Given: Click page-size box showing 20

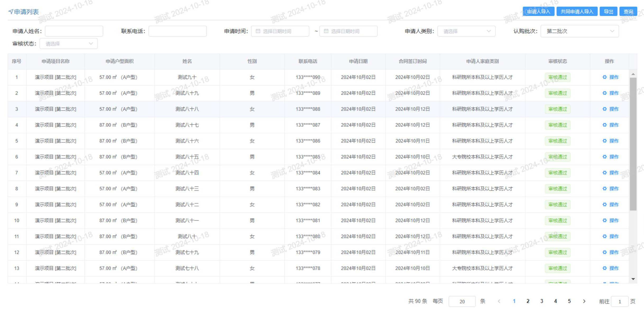Looking at the screenshot, I should (462, 302).
